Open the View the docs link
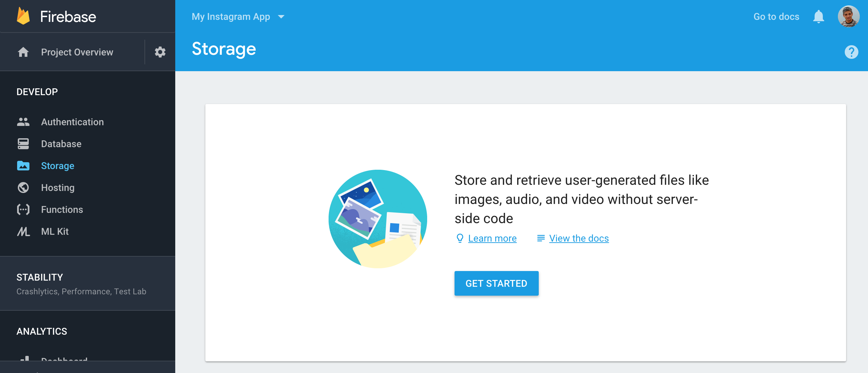This screenshot has height=373, width=868. click(579, 238)
